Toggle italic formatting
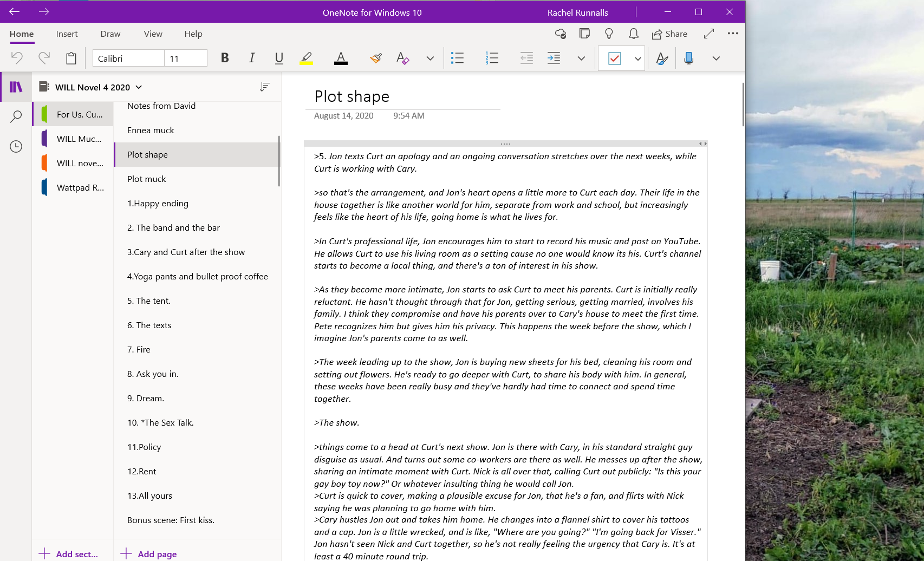 [x=252, y=58]
